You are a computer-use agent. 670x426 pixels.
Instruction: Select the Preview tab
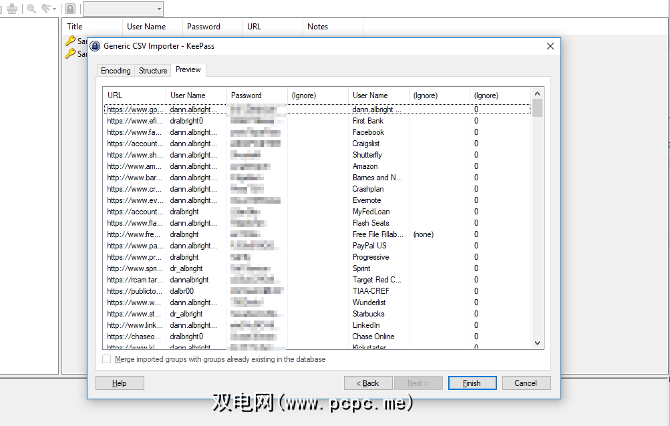pos(188,70)
